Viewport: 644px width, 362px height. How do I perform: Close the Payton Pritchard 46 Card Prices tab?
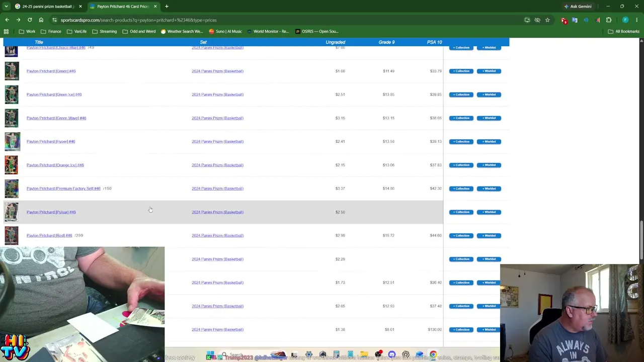tap(155, 7)
